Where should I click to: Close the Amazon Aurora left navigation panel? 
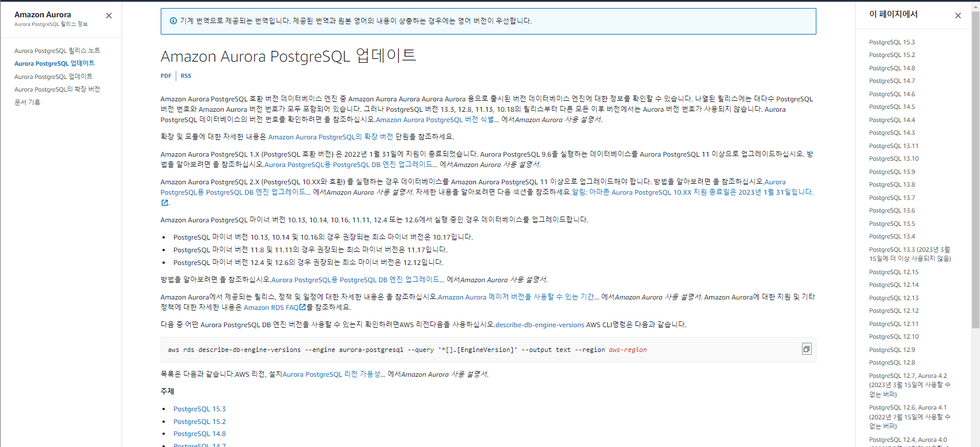coord(109,16)
